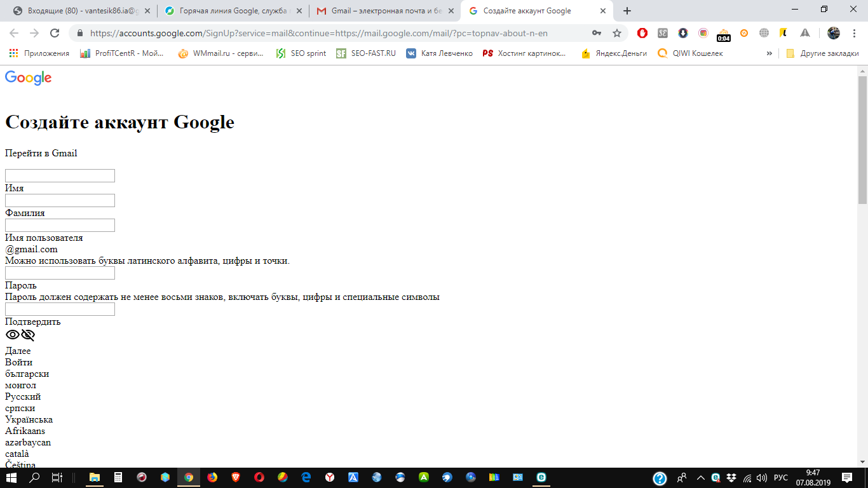Show hidden system tray icons
The image size is (868, 488).
(x=700, y=478)
